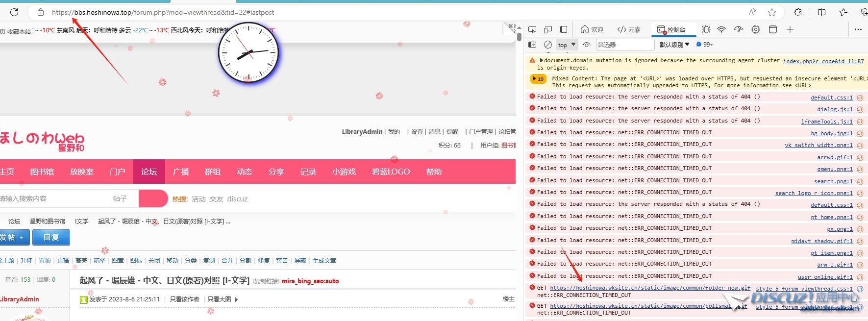This screenshot has width=868, height=321.
Task: Open the Performance gauge panel
Action: (739, 29)
